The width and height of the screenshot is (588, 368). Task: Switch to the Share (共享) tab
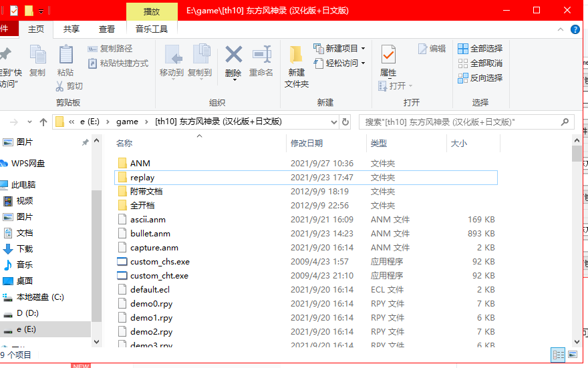pos(71,29)
